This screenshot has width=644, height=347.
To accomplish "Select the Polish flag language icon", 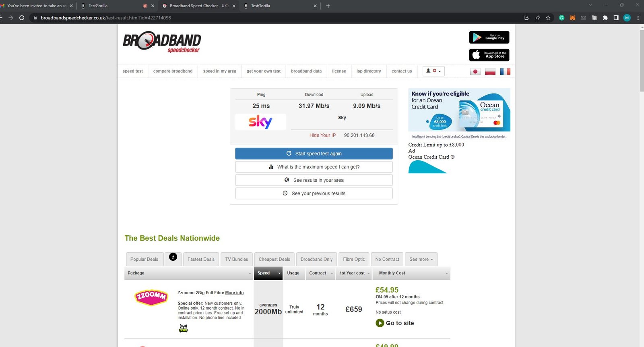I will click(490, 72).
